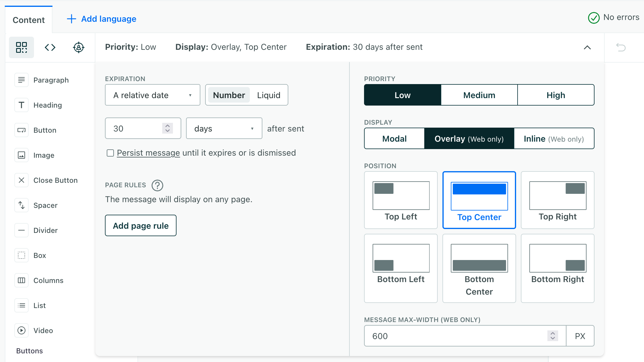The image size is (644, 362).
Task: Click the Paragraph label in sidebar
Action: [51, 80]
